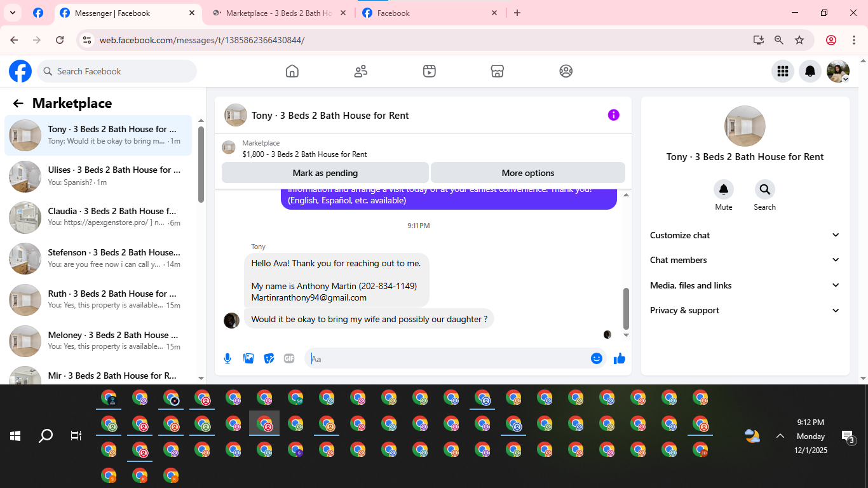
Task: Open Facebook Home feed icon
Action: pos(292,71)
